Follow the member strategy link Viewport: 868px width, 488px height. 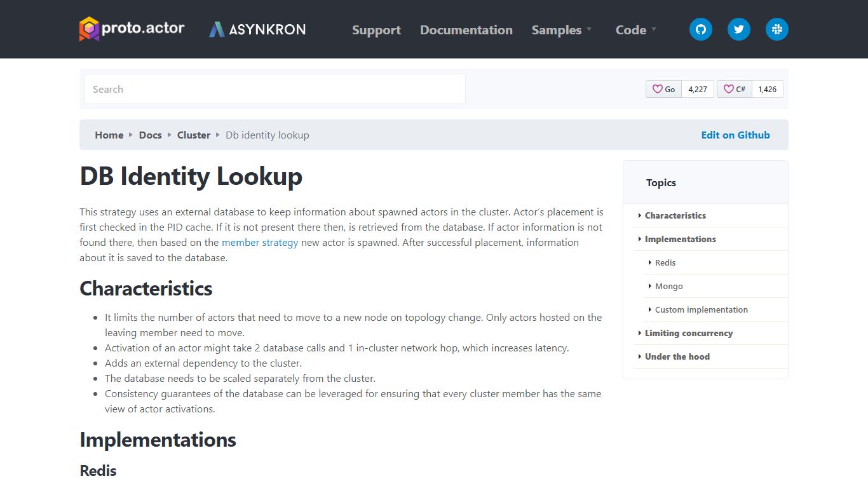pos(260,242)
